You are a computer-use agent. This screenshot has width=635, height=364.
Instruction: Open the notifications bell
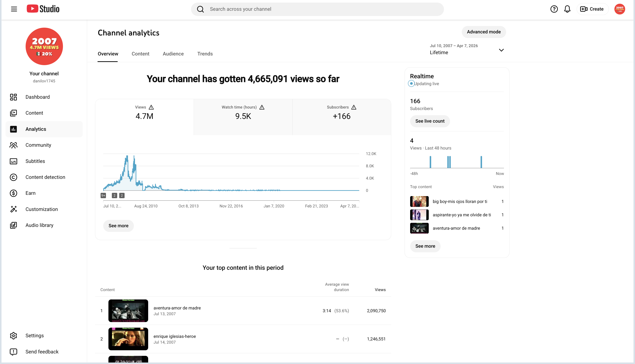point(567,9)
